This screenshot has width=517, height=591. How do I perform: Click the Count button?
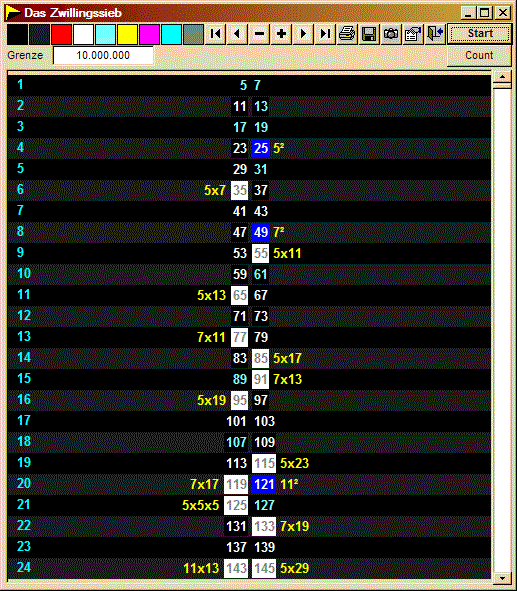point(480,55)
